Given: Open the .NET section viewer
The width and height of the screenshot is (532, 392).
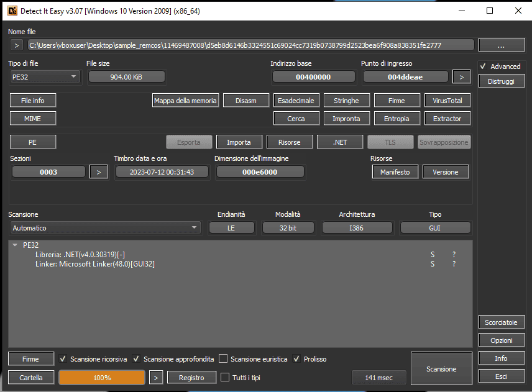Looking at the screenshot, I should point(339,142).
